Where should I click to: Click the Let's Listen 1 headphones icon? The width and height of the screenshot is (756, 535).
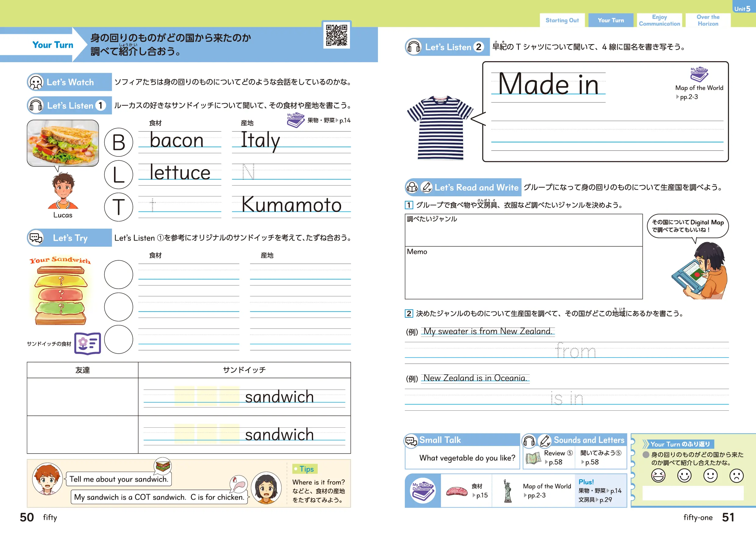pyautogui.click(x=36, y=105)
